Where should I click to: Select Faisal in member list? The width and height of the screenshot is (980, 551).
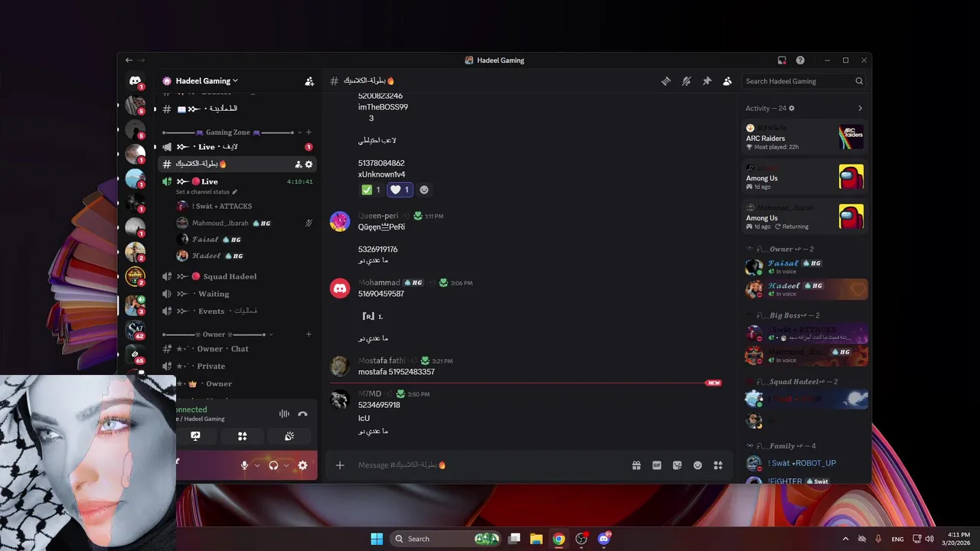pos(805,266)
